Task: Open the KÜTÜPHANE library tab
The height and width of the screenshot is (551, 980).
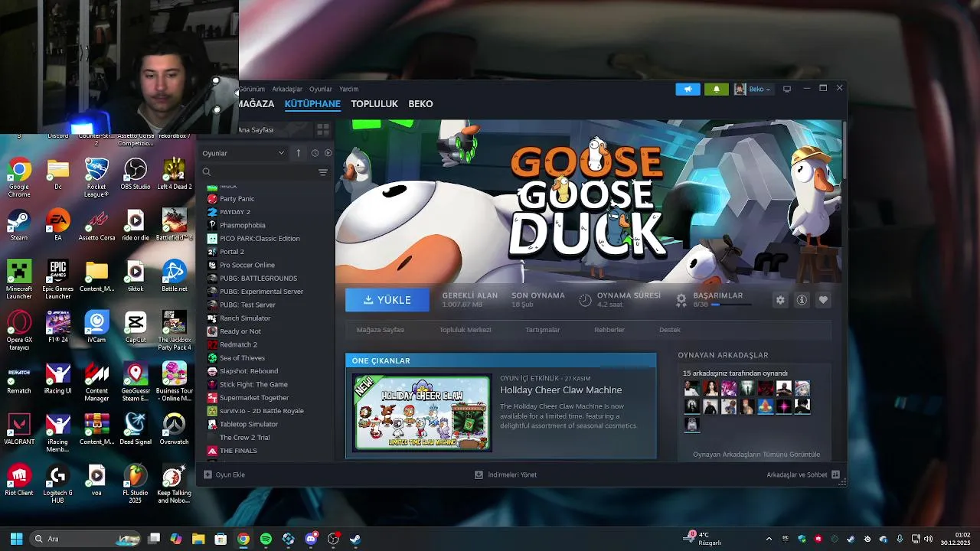Action: (312, 104)
